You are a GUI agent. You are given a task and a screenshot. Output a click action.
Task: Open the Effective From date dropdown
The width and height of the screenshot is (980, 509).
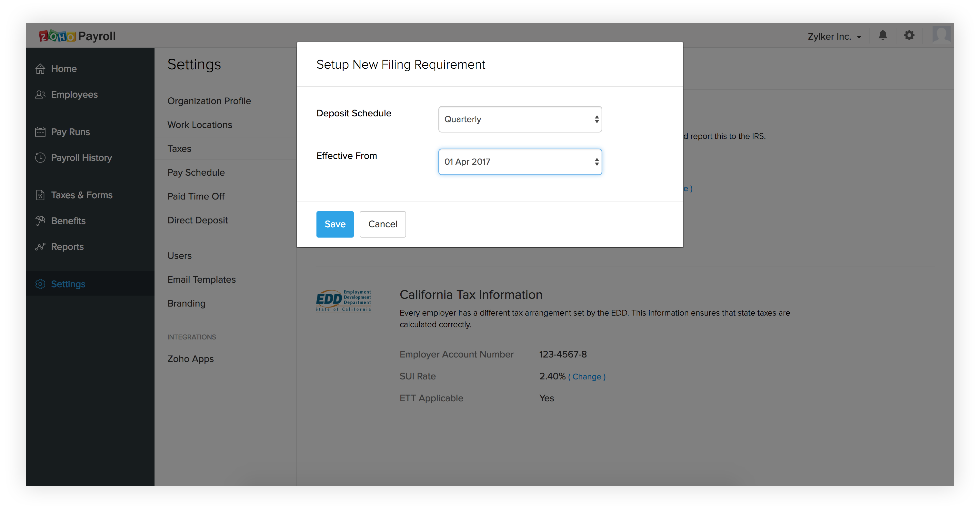click(x=520, y=162)
